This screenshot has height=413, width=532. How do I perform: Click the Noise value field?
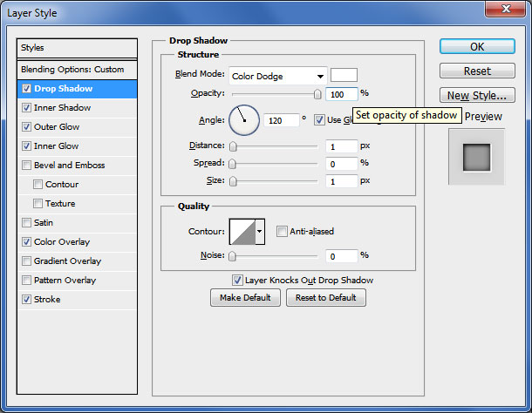point(342,256)
